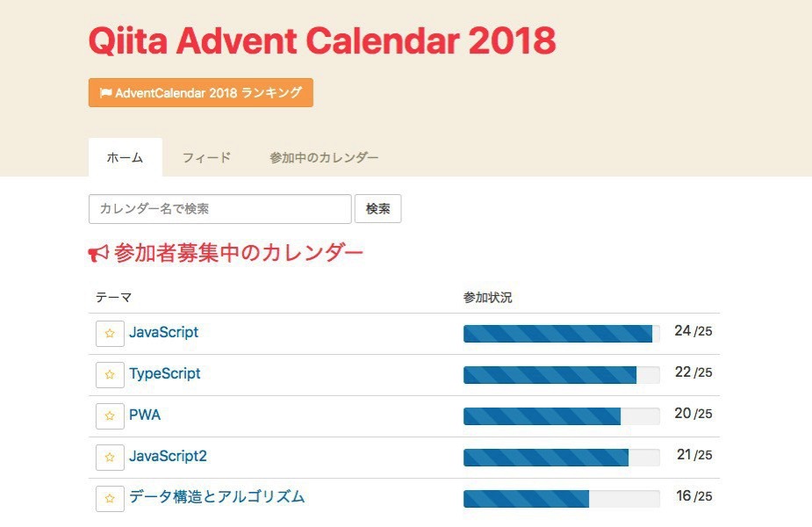Star the TypeScript calendar

(110, 375)
